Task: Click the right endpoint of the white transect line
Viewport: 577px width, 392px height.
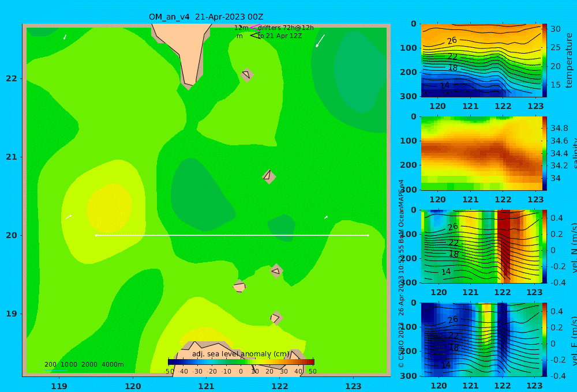Action: pos(368,235)
